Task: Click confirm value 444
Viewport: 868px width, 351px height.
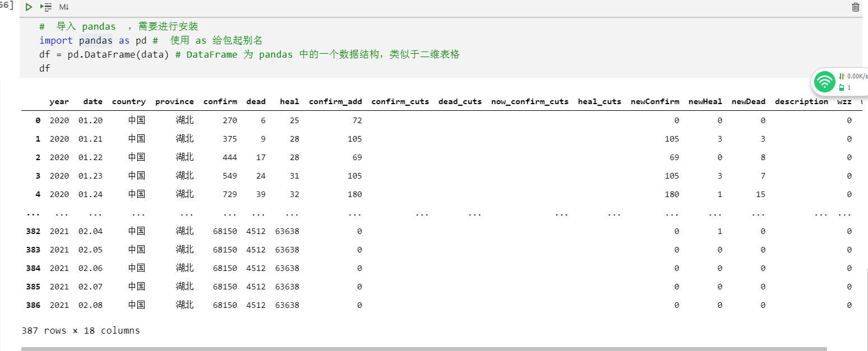Action: point(230,157)
